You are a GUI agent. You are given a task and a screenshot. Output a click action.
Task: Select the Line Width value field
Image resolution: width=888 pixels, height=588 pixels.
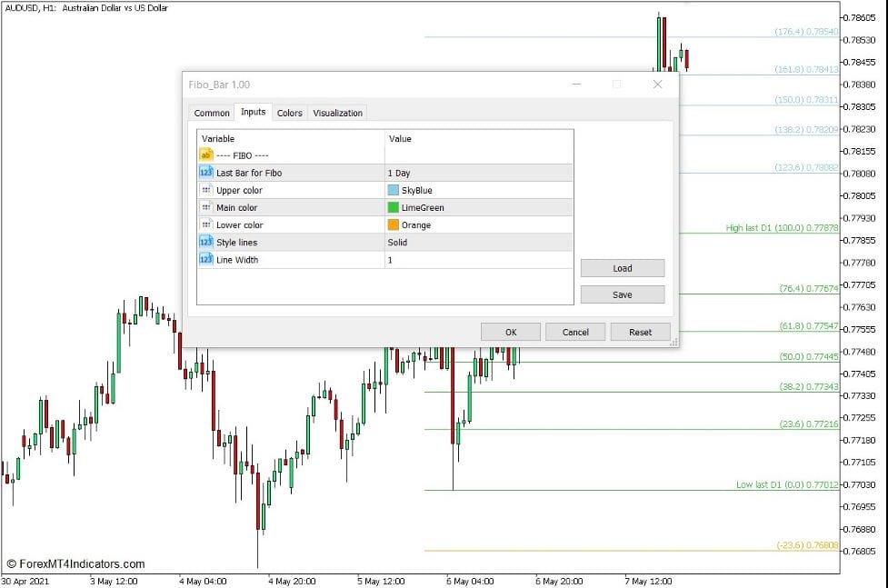point(478,260)
